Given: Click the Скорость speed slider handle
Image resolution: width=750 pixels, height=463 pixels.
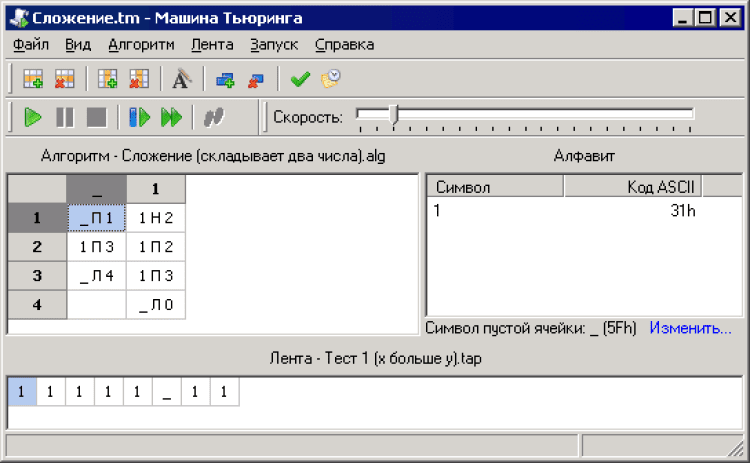Looking at the screenshot, I should [393, 116].
